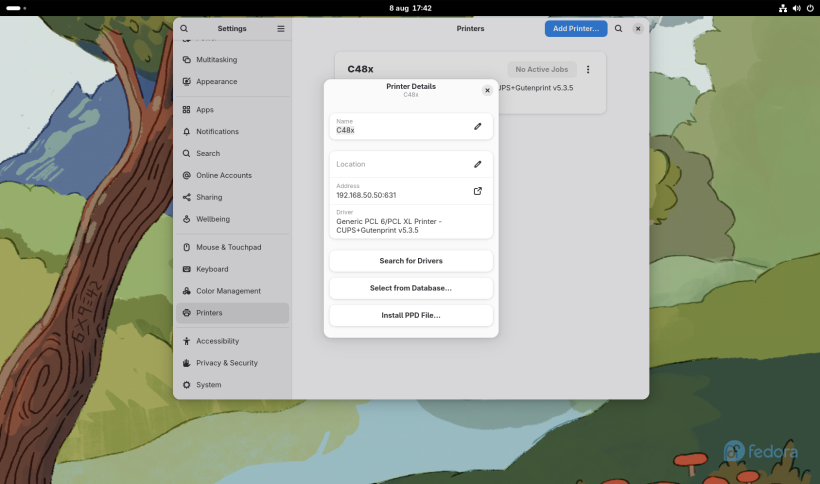820x484 pixels.
Task: Click the Apps grid icon
Action: pos(187,110)
